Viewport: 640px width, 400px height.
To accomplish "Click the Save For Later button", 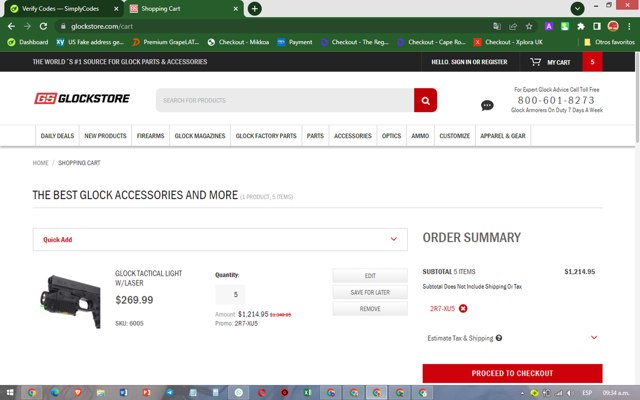I will (370, 292).
